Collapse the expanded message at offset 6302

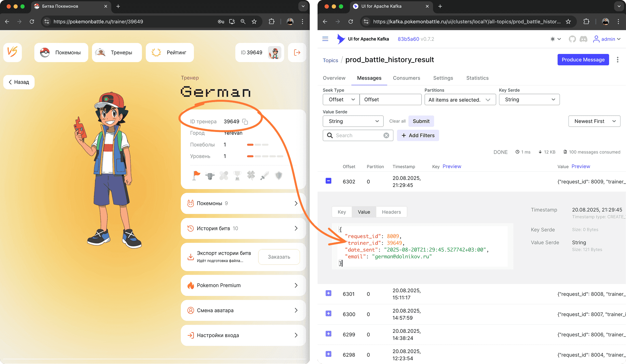click(x=328, y=181)
